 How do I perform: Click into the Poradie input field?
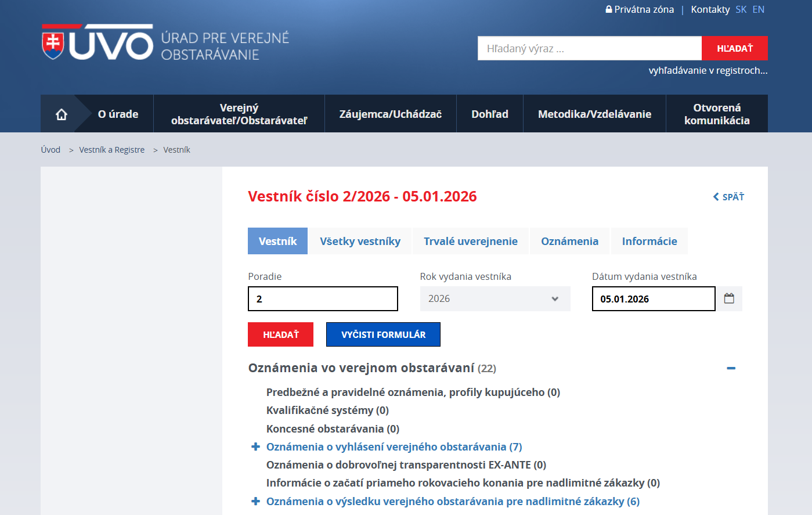(x=323, y=298)
